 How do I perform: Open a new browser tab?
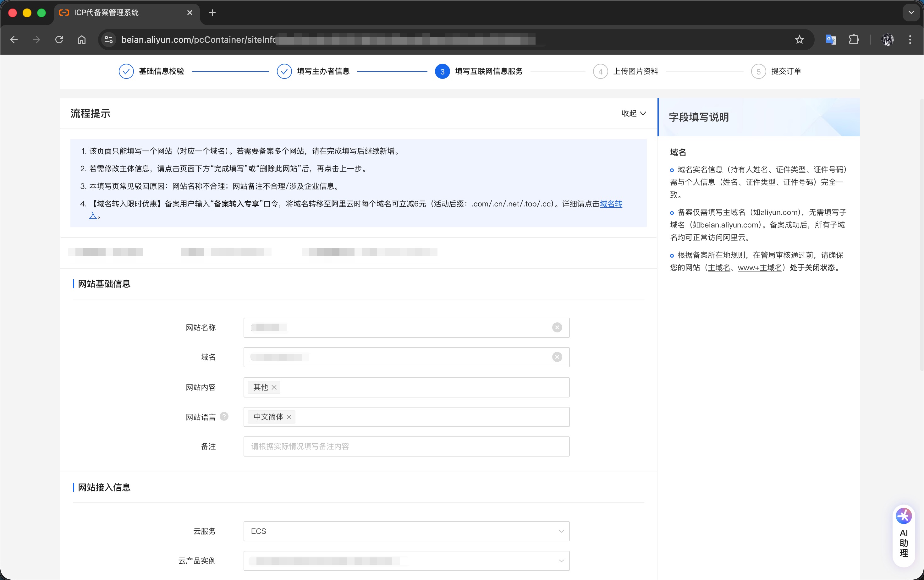click(x=212, y=13)
